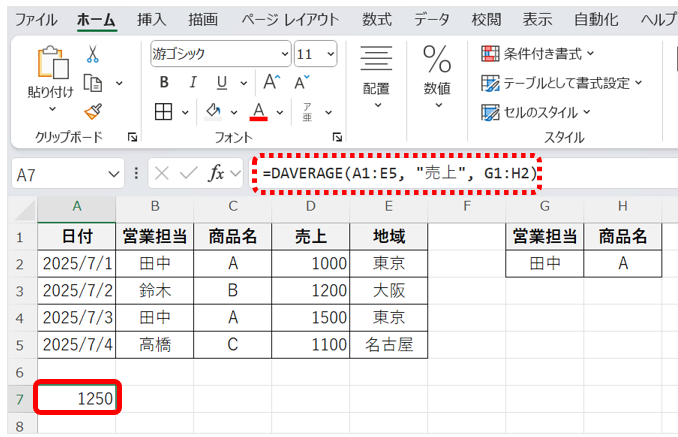The image size is (678, 437).
Task: Click the 高橋 cell
Action: tap(155, 345)
